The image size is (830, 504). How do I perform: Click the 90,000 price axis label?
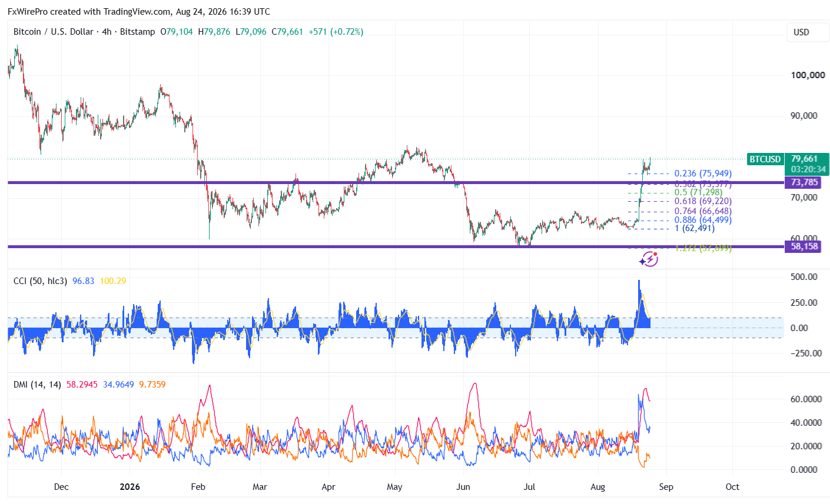pos(804,116)
